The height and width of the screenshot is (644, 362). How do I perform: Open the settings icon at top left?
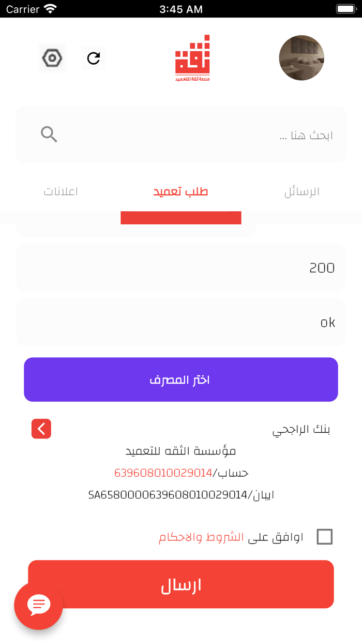pos(52,58)
